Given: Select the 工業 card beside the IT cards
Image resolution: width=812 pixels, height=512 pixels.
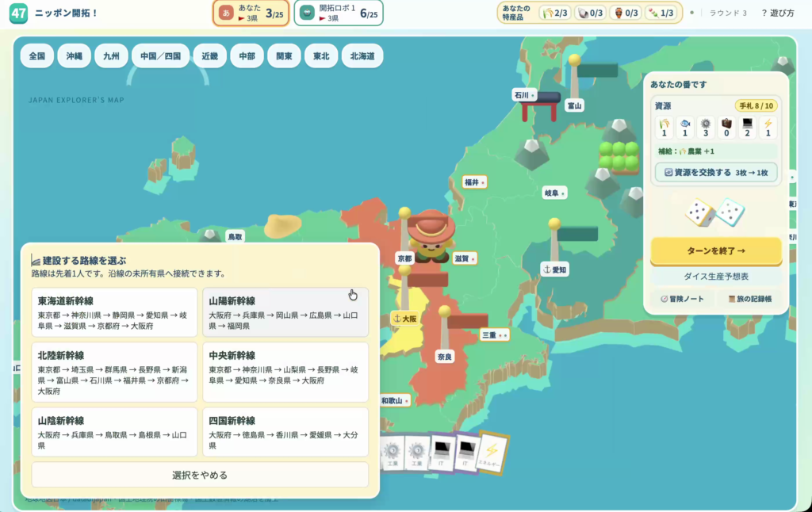Looking at the screenshot, I should tap(417, 452).
